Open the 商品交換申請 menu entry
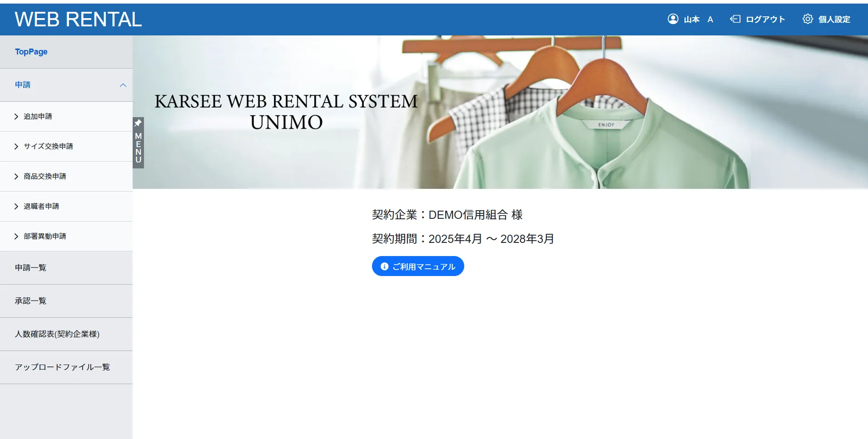Image resolution: width=868 pixels, height=439 pixels. click(66, 177)
